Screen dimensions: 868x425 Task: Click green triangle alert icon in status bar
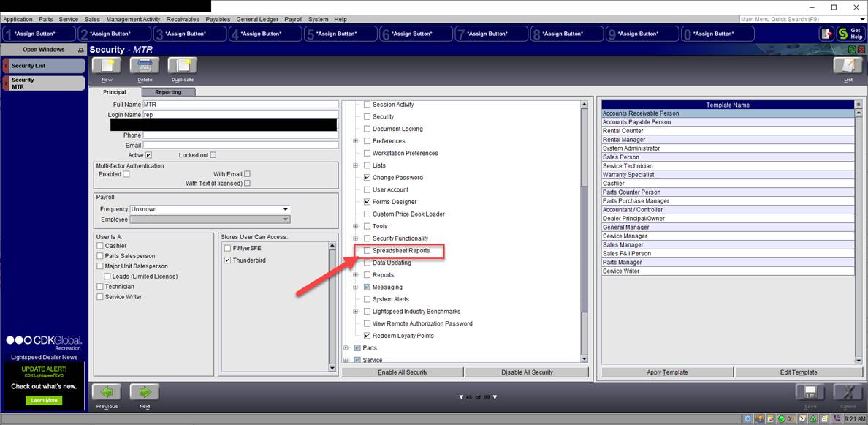pyautogui.click(x=813, y=419)
